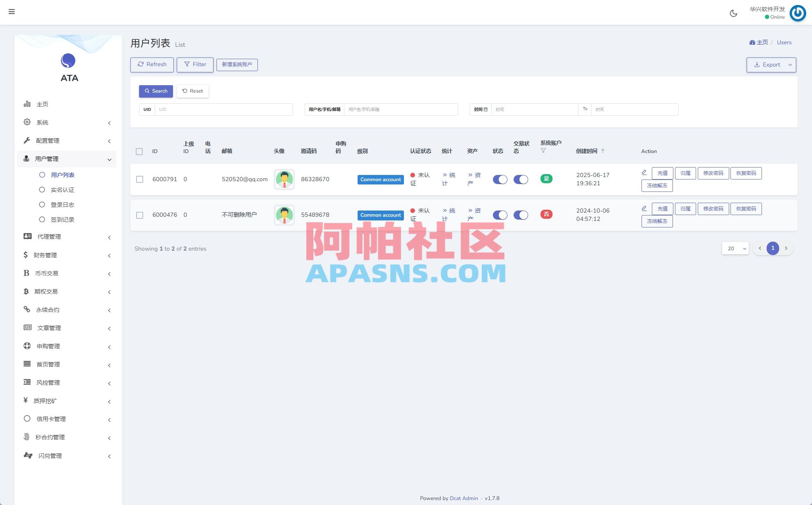Check the select-all checkbox in table header
This screenshot has width=812, height=505.
139,151
